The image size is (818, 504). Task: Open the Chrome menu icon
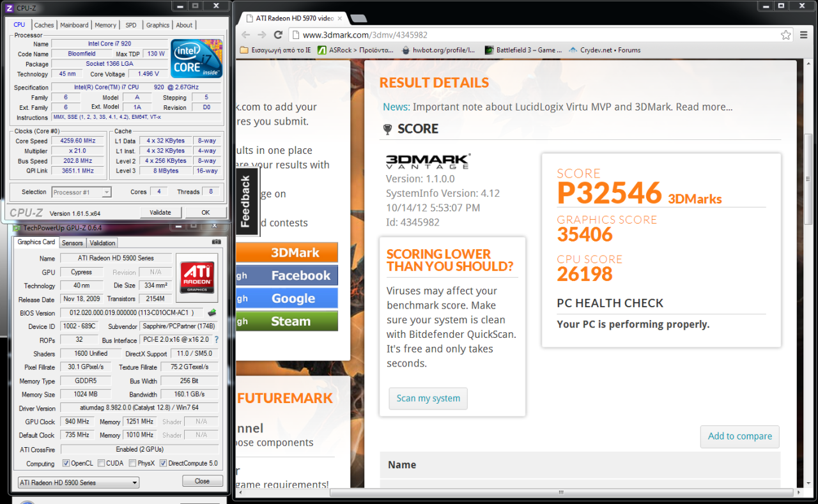pos(804,34)
